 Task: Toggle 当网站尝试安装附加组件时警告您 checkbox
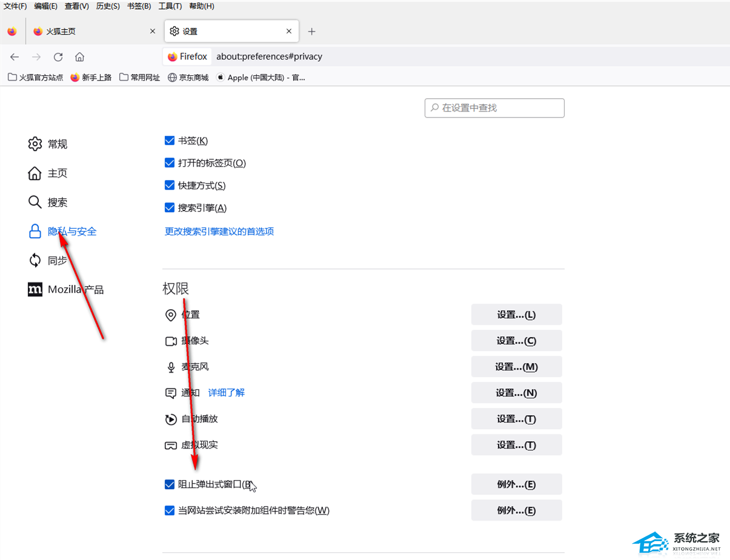[170, 510]
